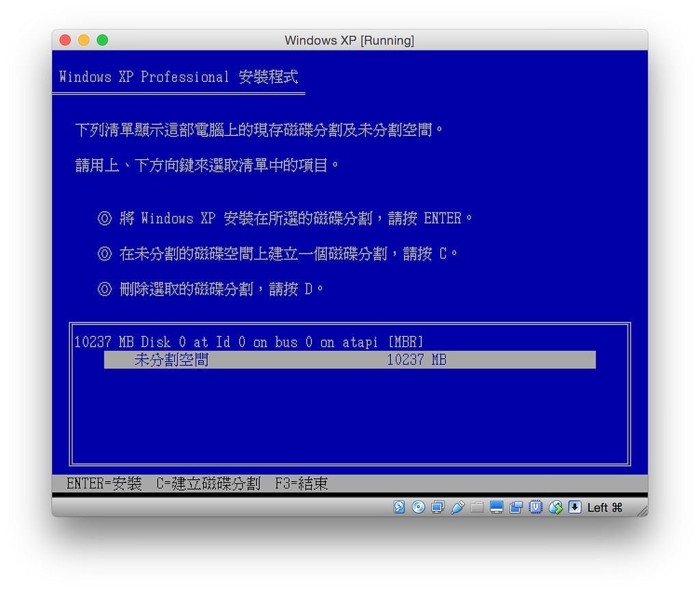Click the 請按 ENTER install instruction line
Image resolution: width=700 pixels, height=591 pixels.
coord(285,218)
